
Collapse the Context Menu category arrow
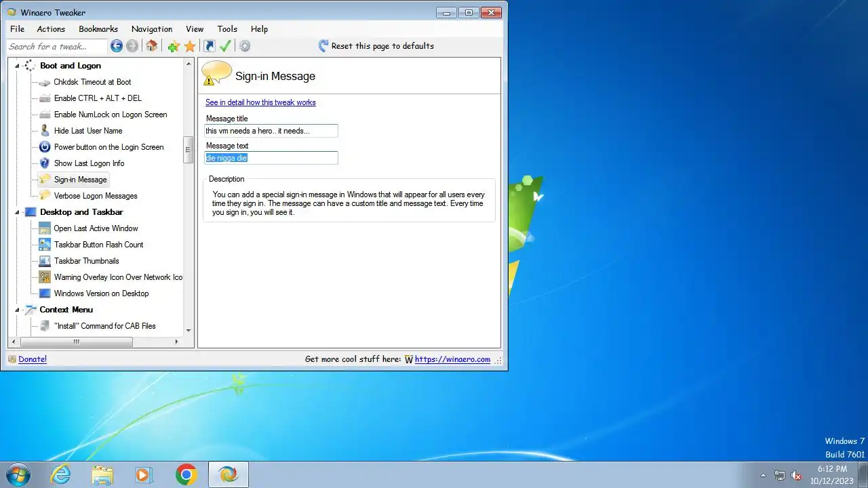click(17, 310)
